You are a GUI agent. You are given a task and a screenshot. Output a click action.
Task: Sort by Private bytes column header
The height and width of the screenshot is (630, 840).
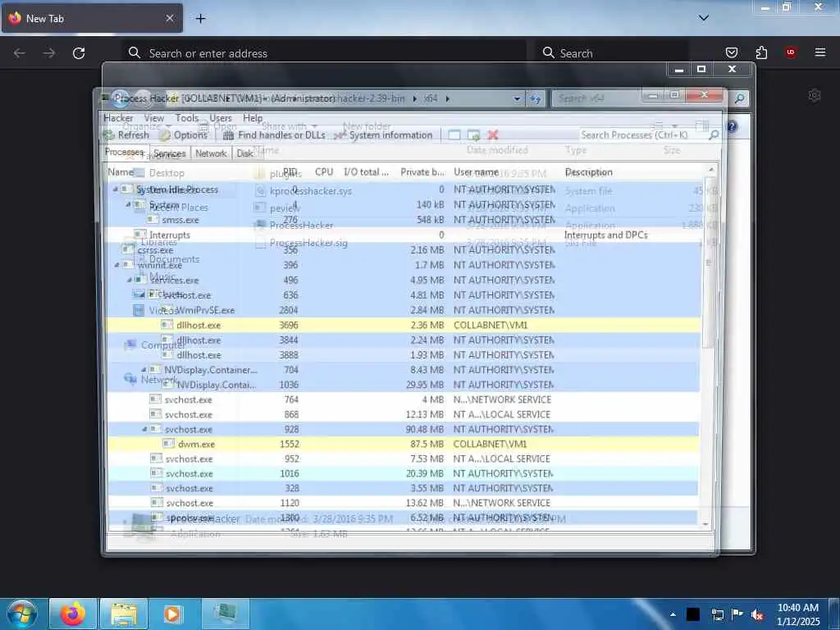[422, 172]
